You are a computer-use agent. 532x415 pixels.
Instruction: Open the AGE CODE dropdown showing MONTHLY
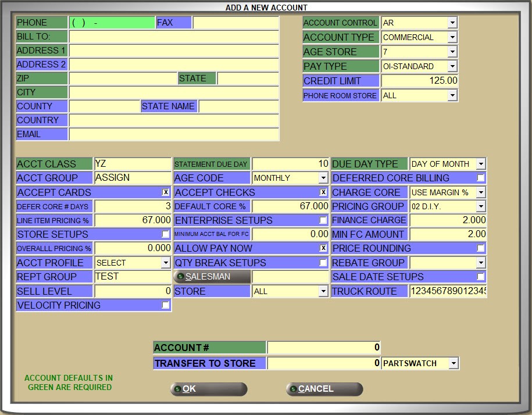323,178
